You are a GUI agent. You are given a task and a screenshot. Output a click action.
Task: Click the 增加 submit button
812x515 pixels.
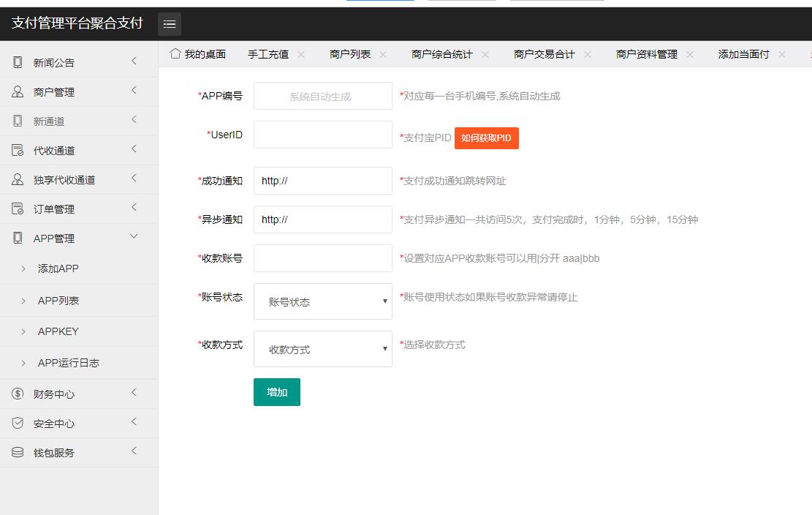pos(276,392)
